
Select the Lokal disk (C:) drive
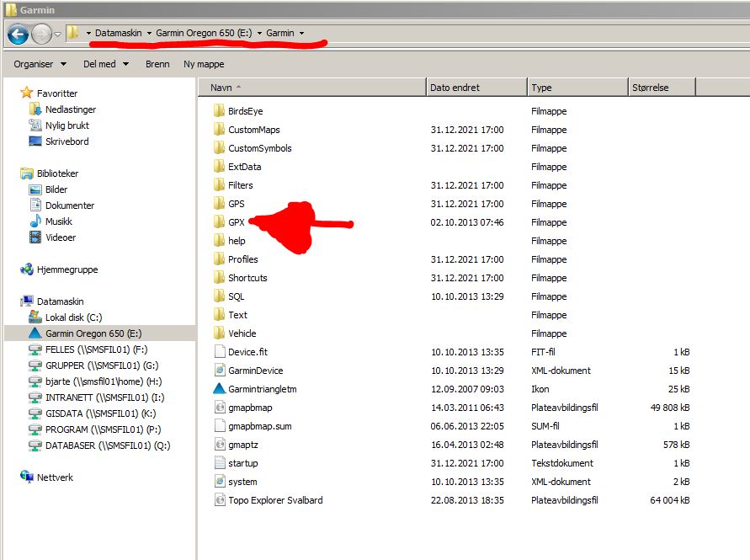72,317
